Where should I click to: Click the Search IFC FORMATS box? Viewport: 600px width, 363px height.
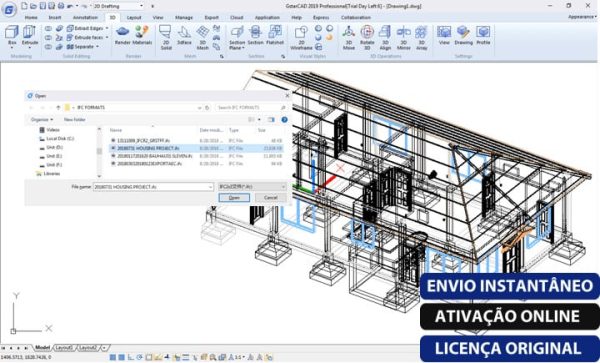click(251, 108)
